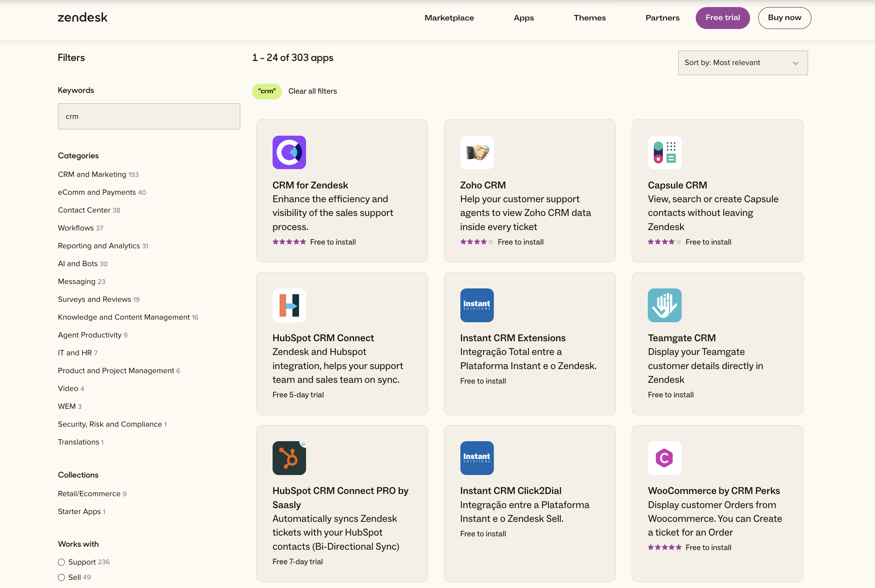Open the CRM for Zendesk title

[x=310, y=185]
